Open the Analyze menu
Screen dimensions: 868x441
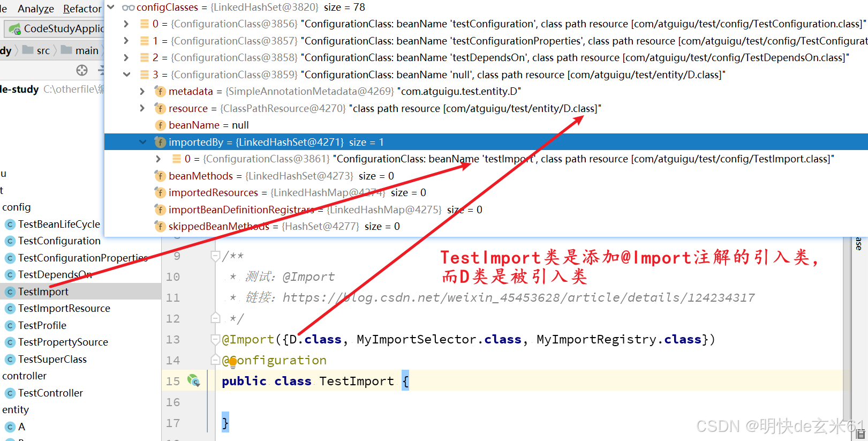click(x=35, y=9)
